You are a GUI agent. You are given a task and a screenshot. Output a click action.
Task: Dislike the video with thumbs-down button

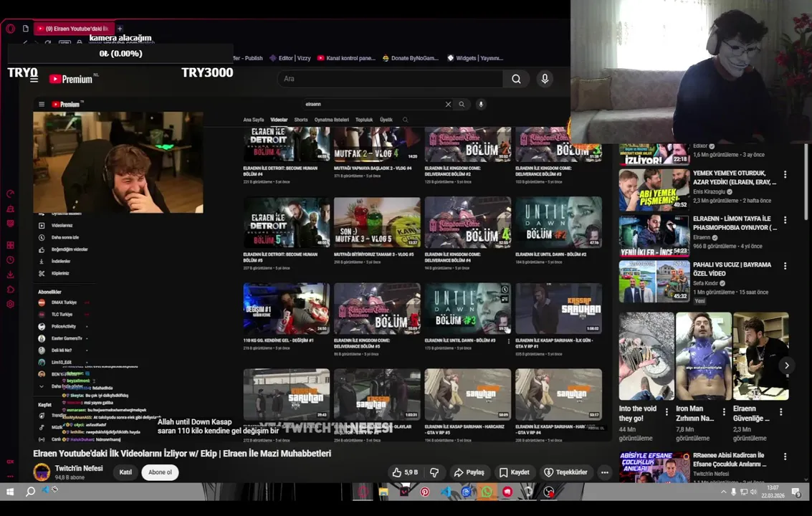click(x=434, y=472)
